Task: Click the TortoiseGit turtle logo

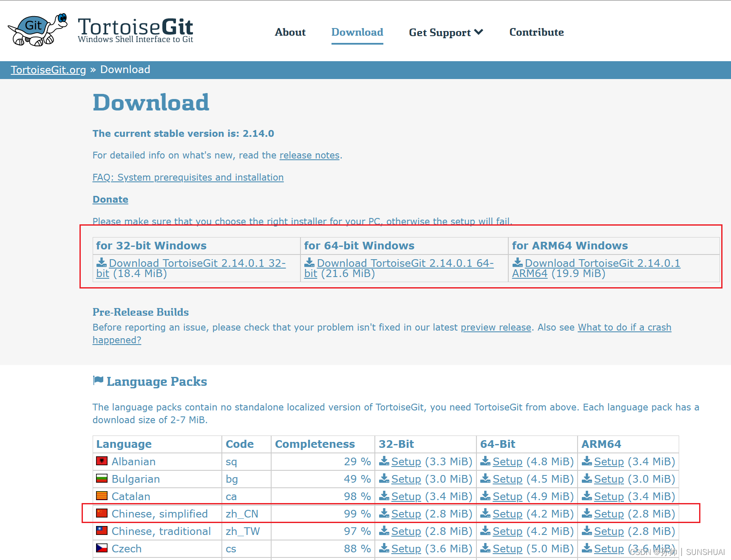Action: coord(38,29)
